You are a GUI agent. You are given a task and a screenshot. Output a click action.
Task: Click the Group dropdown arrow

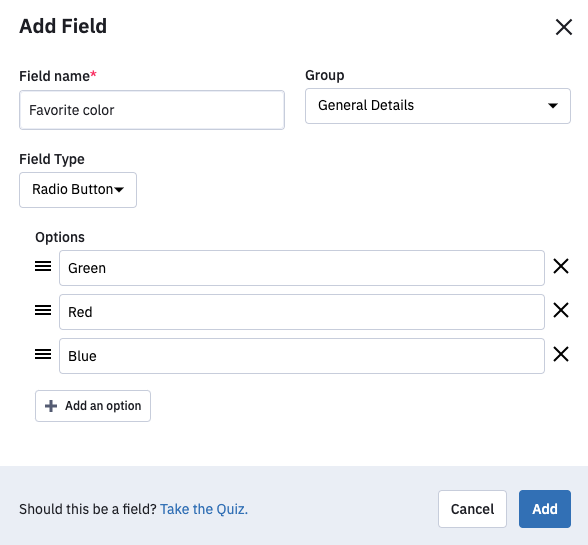click(x=553, y=106)
